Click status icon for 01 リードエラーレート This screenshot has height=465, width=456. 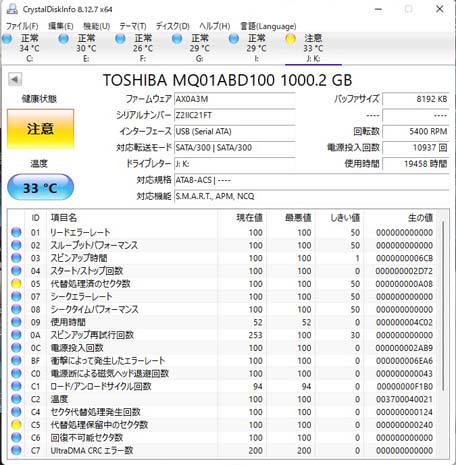16,232
